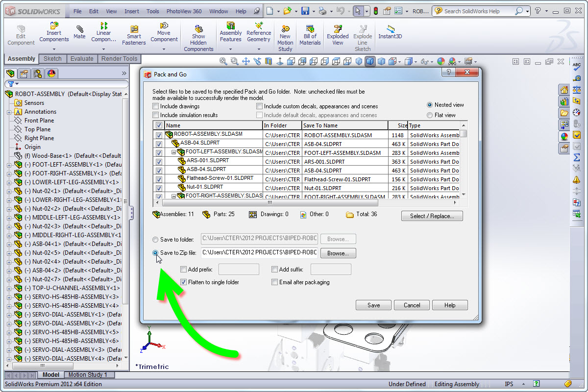Open the PhotoView 360 menu
Viewport: 588px width, 392px height.
click(x=184, y=11)
